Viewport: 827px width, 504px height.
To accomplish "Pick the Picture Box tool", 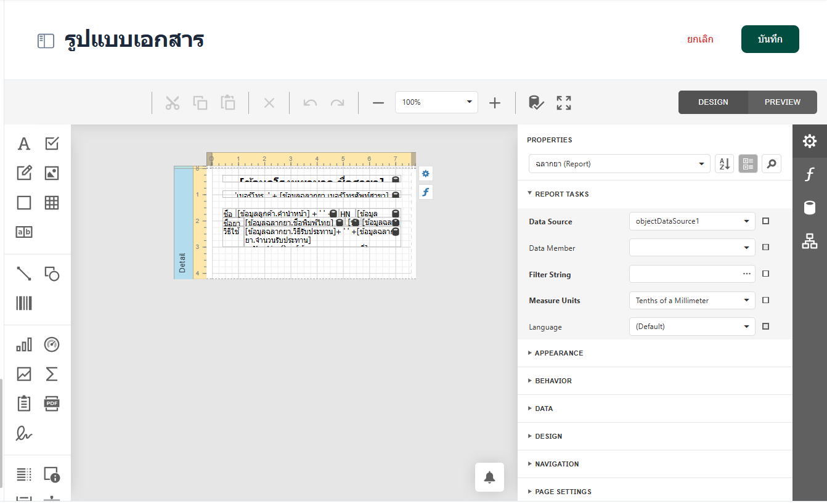I will (52, 173).
